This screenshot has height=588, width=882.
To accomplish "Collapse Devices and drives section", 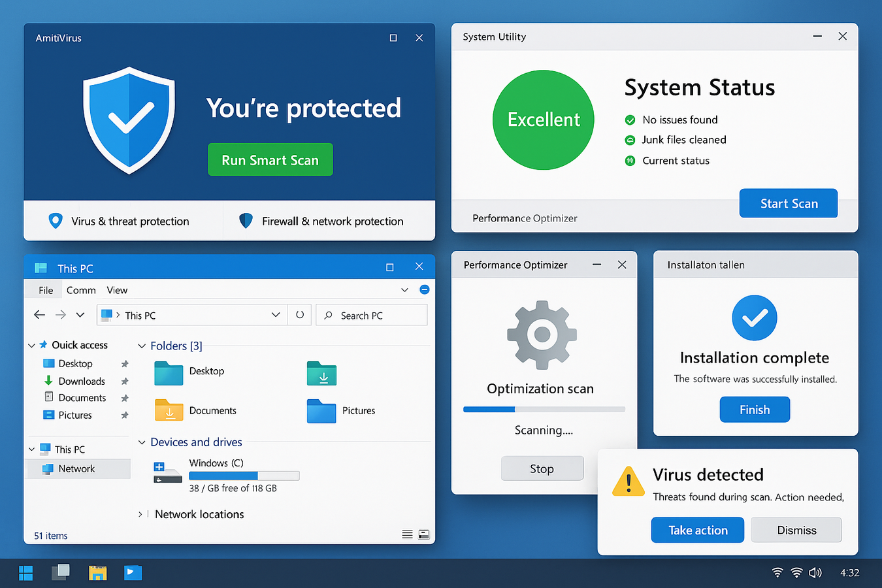I will 142,442.
